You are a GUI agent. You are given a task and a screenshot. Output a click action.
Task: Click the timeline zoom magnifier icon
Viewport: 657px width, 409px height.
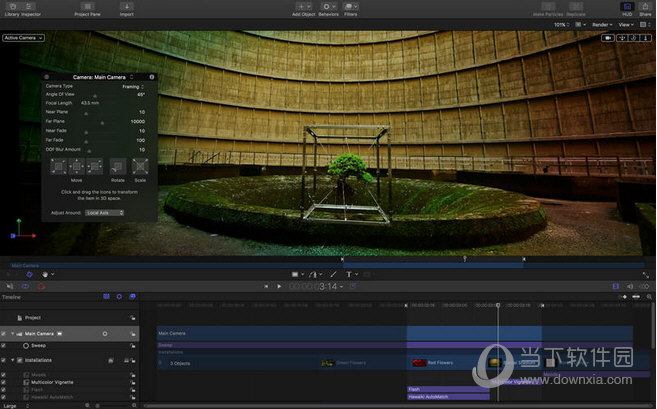tap(649, 297)
